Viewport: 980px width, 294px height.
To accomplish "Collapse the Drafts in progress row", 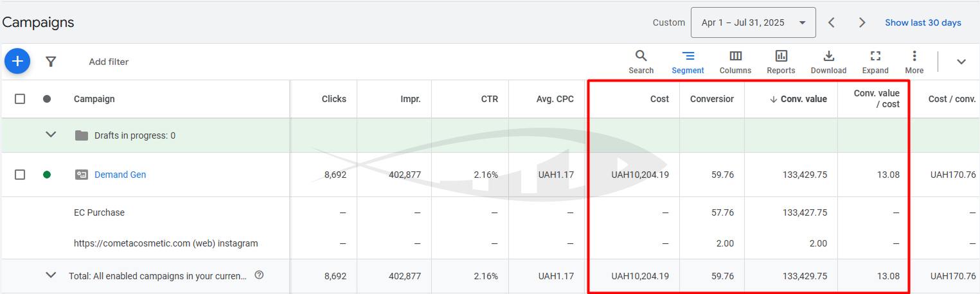I will pos(51,135).
